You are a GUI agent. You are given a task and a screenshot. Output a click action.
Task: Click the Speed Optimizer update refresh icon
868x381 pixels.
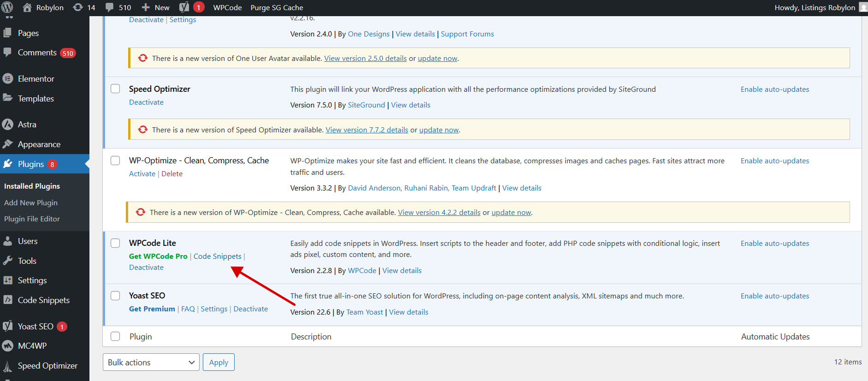[x=143, y=130]
